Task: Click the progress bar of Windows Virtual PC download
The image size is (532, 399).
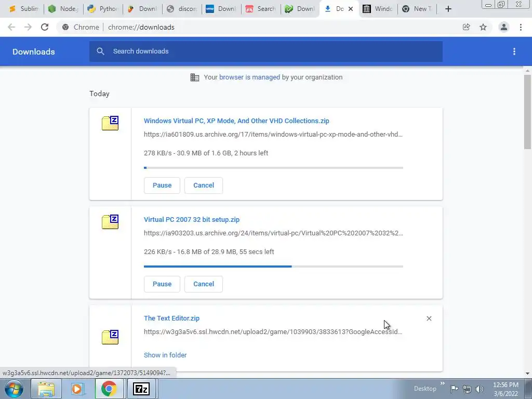Action: (273, 168)
